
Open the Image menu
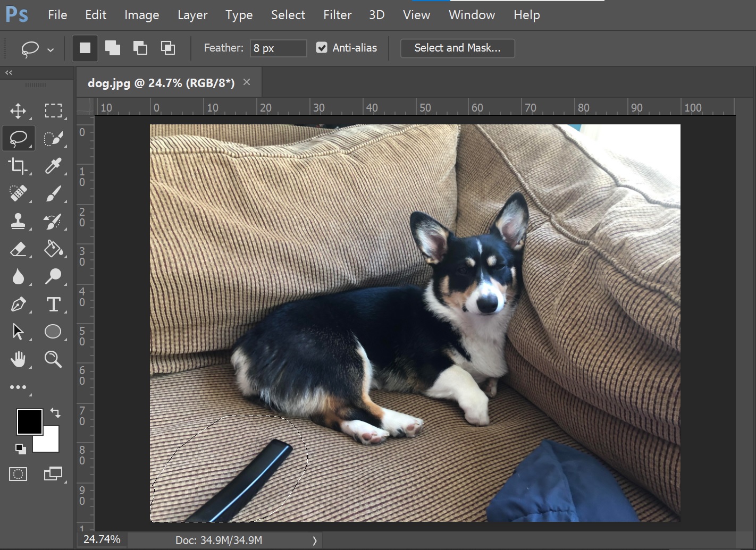point(142,15)
